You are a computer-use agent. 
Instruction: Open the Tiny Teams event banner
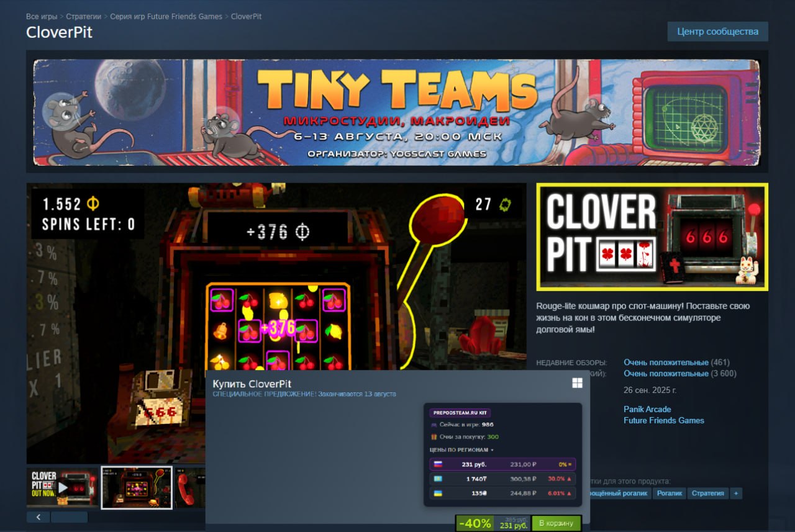(x=397, y=112)
